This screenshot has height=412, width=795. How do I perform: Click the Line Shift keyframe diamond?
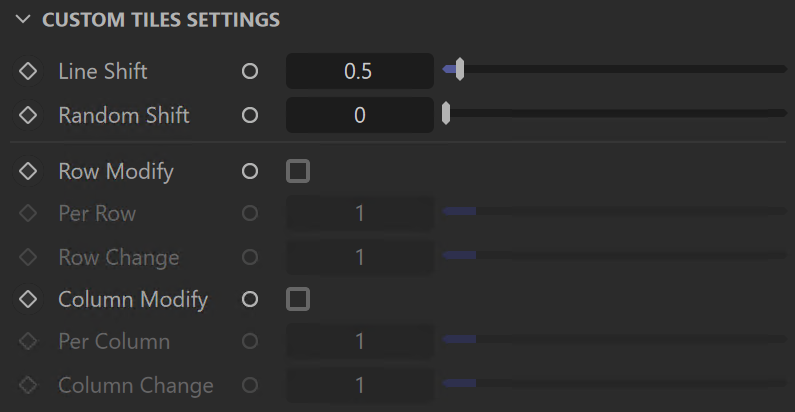coord(28,71)
